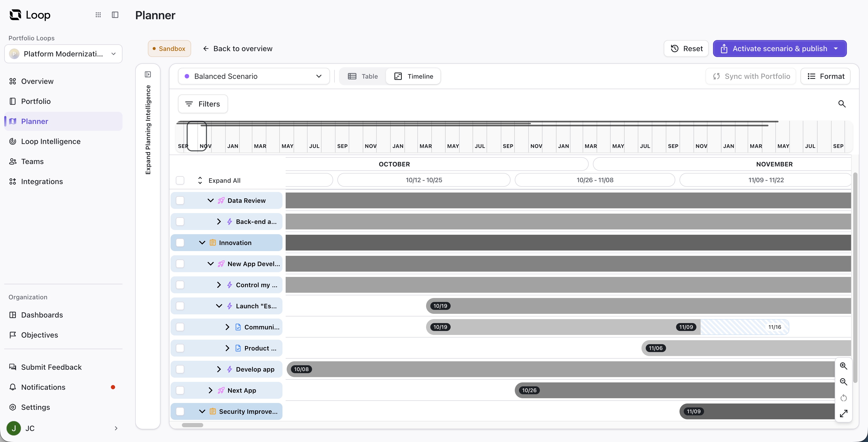
Task: Check the Data Review row checkbox
Action: coord(180,201)
